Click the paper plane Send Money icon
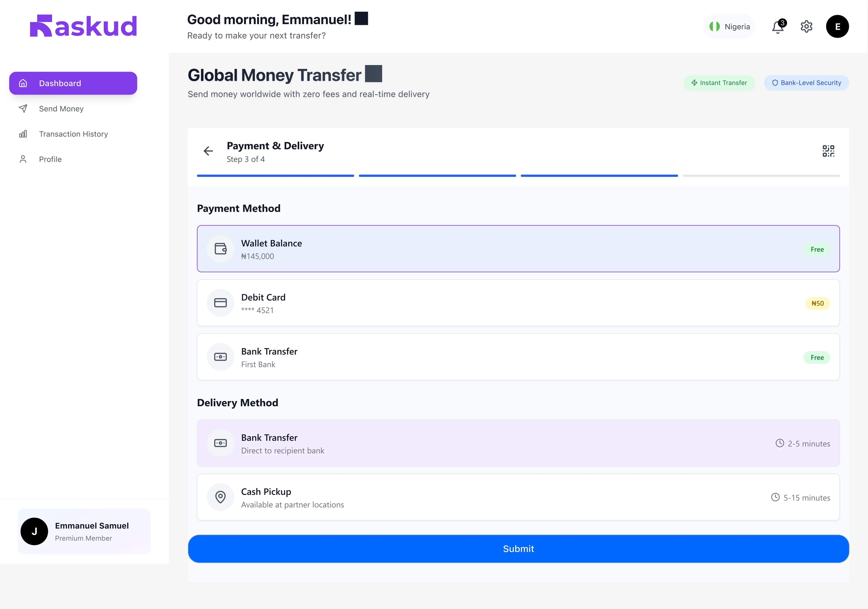 click(23, 109)
